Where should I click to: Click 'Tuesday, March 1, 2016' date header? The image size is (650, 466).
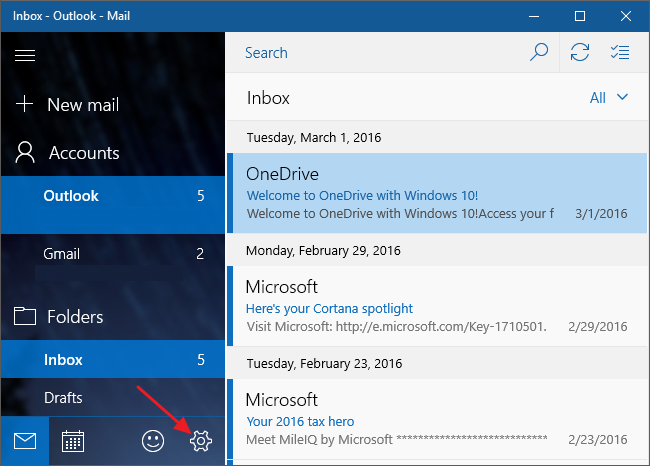point(314,138)
